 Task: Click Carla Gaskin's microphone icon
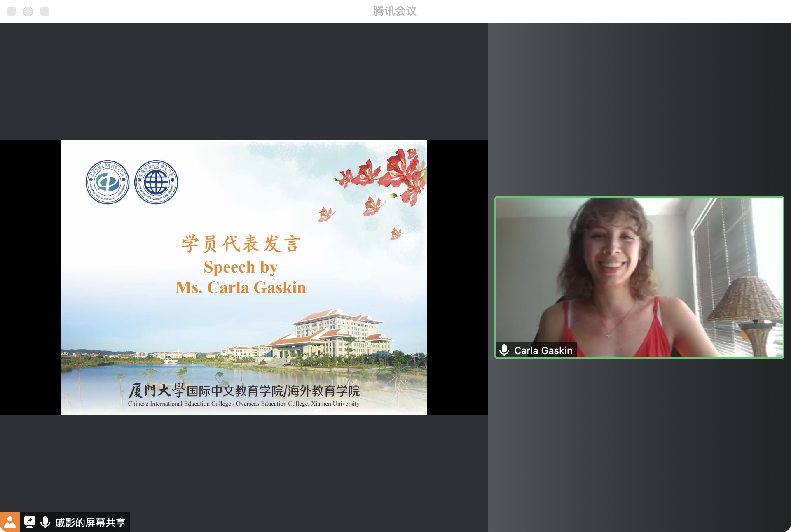point(504,350)
